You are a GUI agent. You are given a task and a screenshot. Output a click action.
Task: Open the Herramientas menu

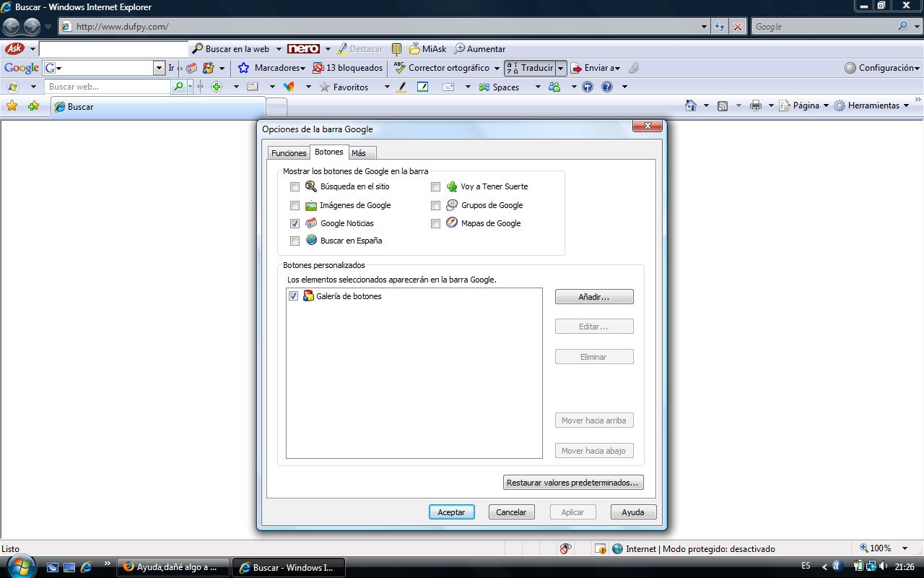tap(873, 105)
